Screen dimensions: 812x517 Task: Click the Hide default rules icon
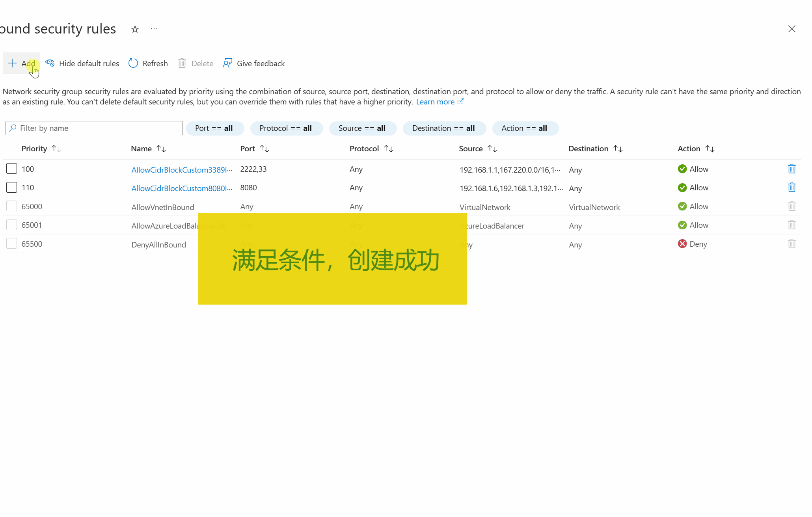click(50, 63)
